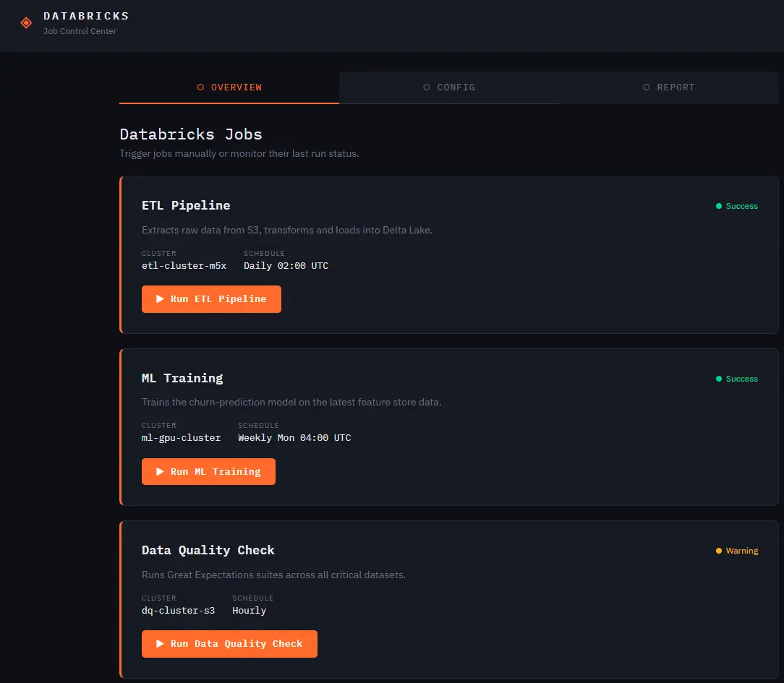Start the ML Training job

pyautogui.click(x=208, y=472)
